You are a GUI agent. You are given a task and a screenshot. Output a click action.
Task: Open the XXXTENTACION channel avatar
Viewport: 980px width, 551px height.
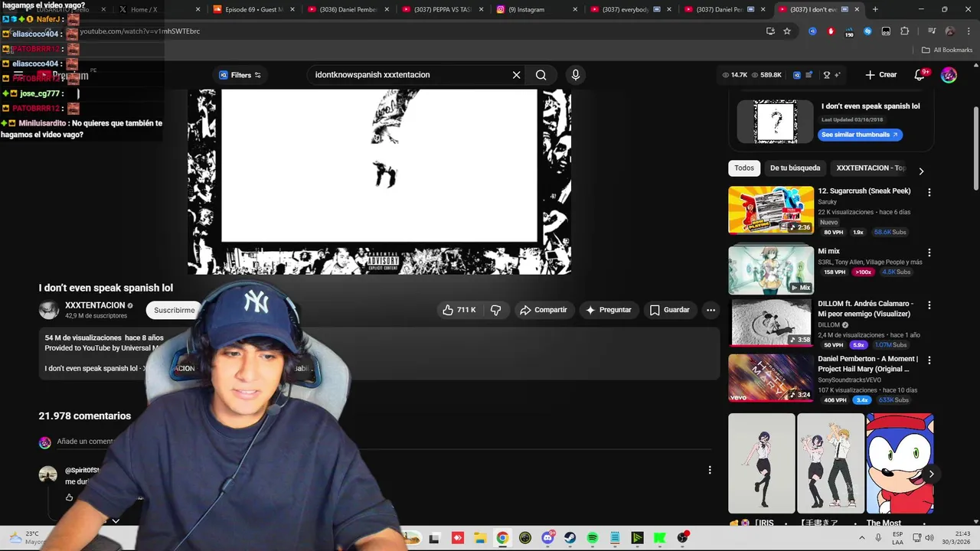tap(49, 310)
